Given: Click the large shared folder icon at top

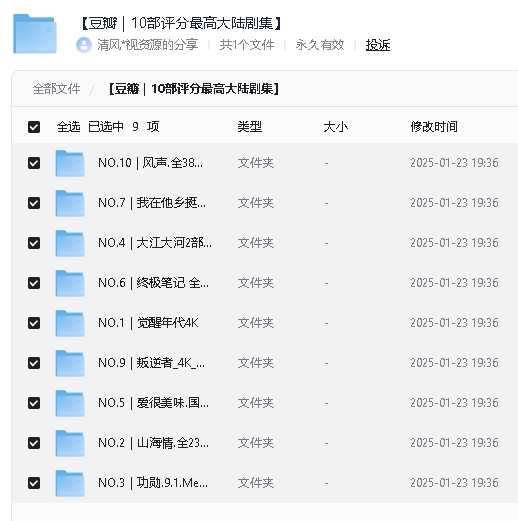Looking at the screenshot, I should (x=35, y=34).
